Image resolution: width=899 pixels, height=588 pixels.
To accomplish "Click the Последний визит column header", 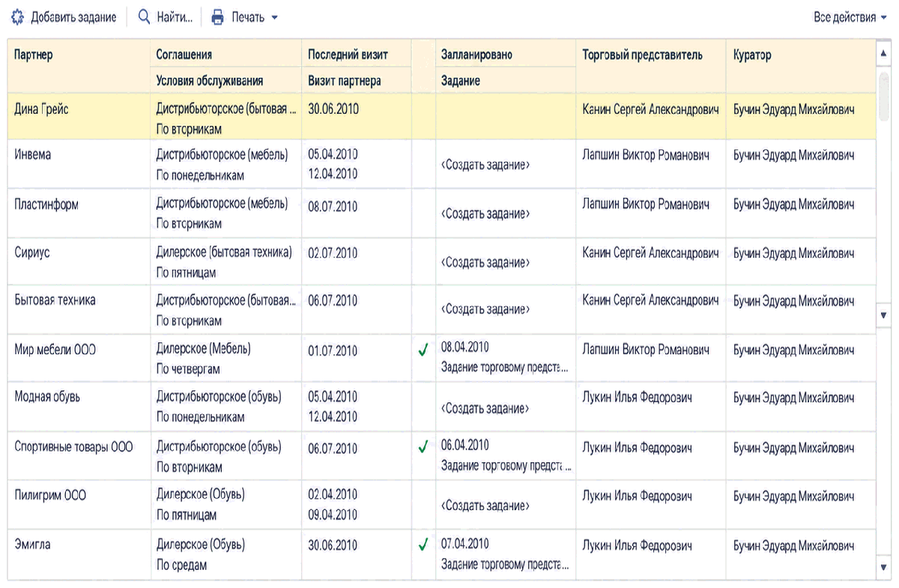I will (357, 55).
